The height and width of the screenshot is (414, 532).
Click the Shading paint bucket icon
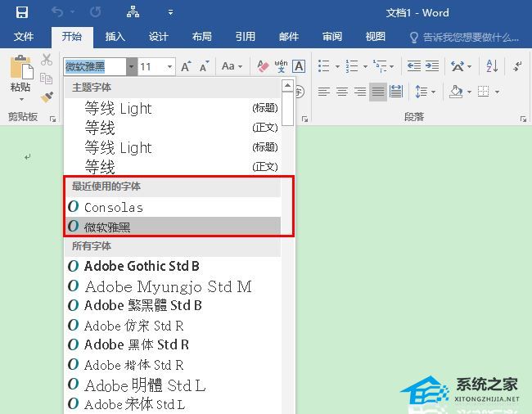tap(457, 92)
